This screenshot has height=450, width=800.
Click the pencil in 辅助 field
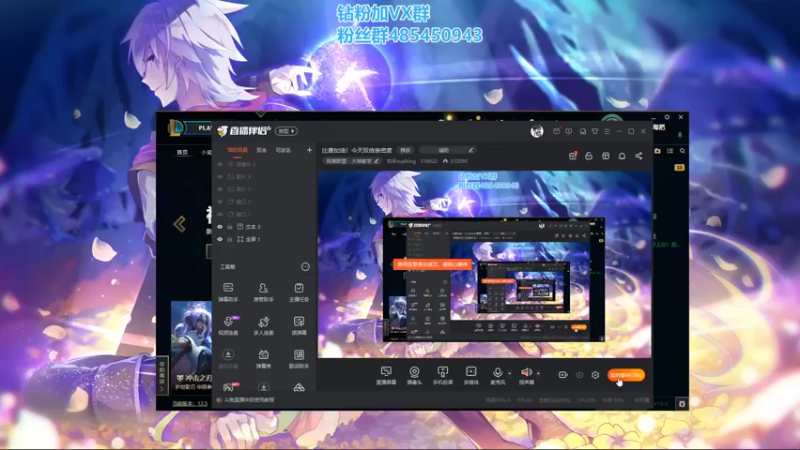[x=471, y=150]
